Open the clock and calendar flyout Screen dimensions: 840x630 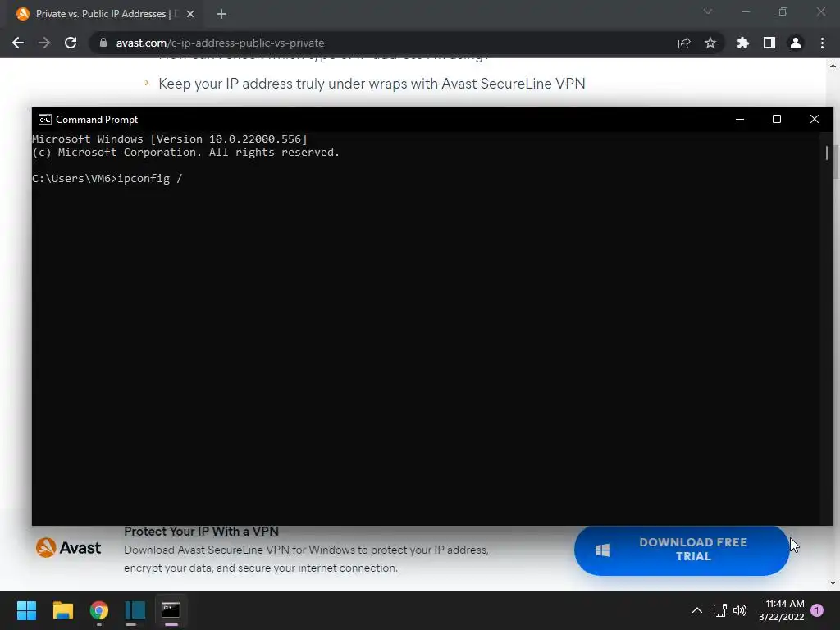point(782,610)
